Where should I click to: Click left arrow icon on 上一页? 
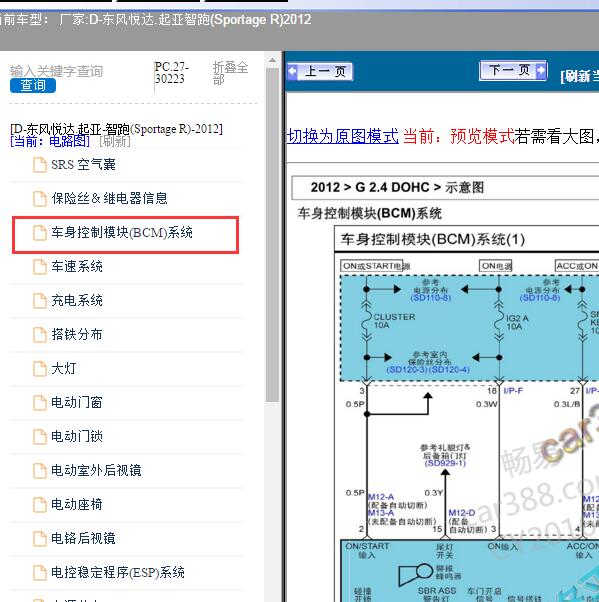pos(293,71)
